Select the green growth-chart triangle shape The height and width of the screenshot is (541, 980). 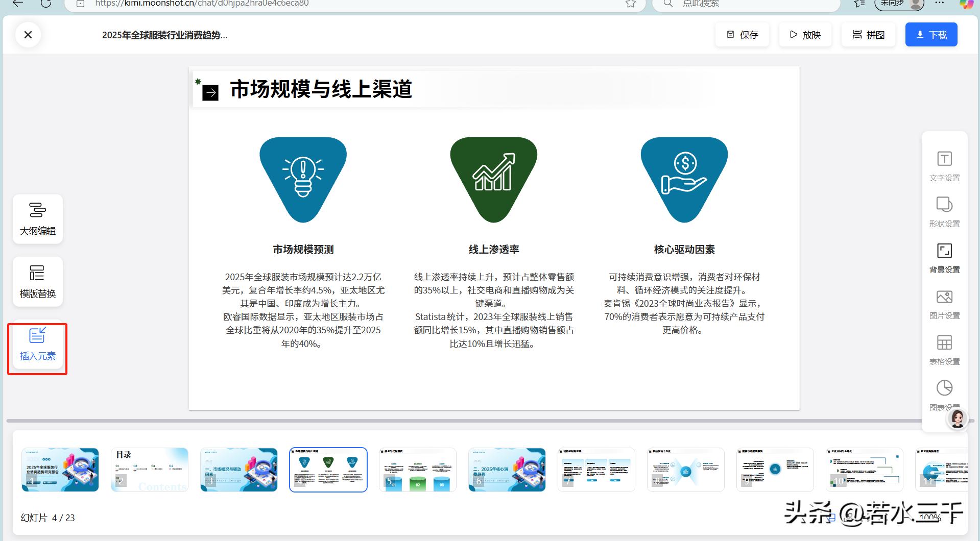point(493,180)
